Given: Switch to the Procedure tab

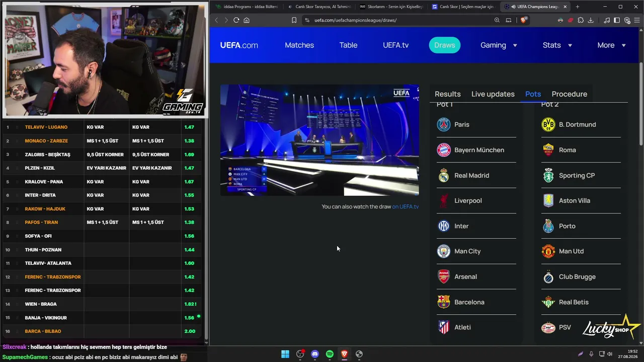Looking at the screenshot, I should (570, 94).
